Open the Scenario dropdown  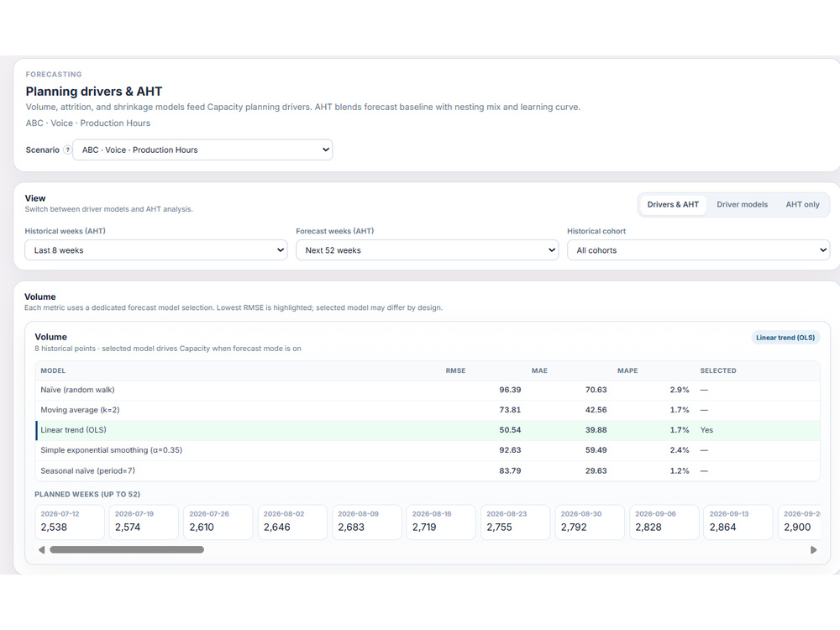coord(202,150)
